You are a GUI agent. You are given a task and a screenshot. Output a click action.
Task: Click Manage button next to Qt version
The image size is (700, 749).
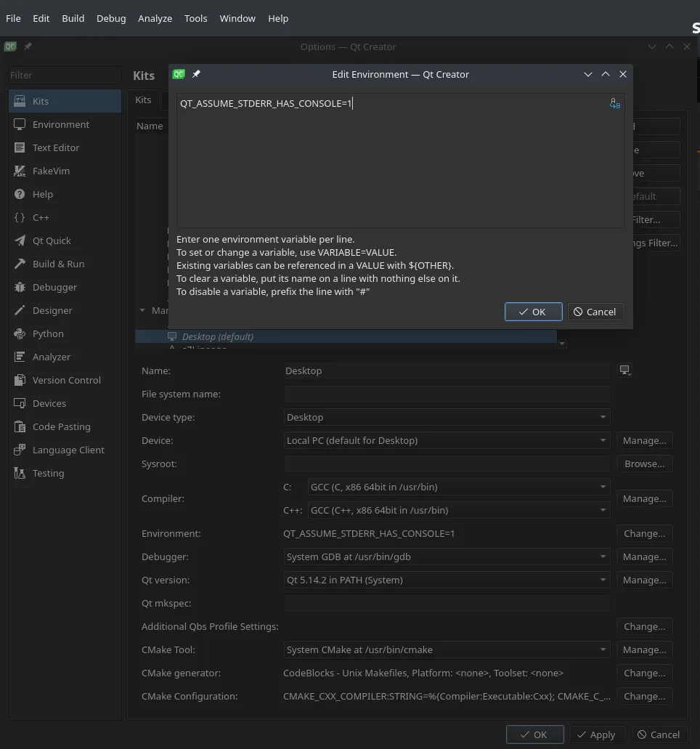[x=645, y=580]
